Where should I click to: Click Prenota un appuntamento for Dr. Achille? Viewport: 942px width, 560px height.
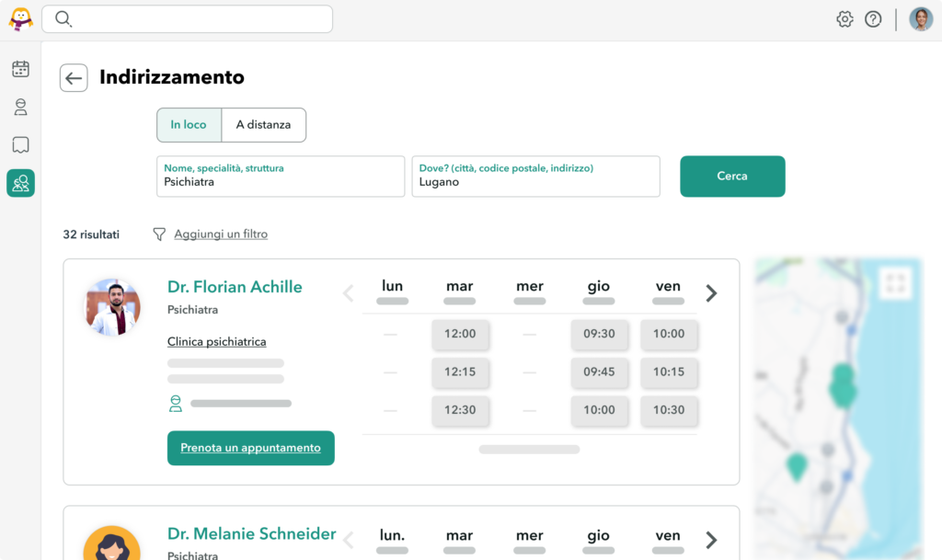point(250,448)
